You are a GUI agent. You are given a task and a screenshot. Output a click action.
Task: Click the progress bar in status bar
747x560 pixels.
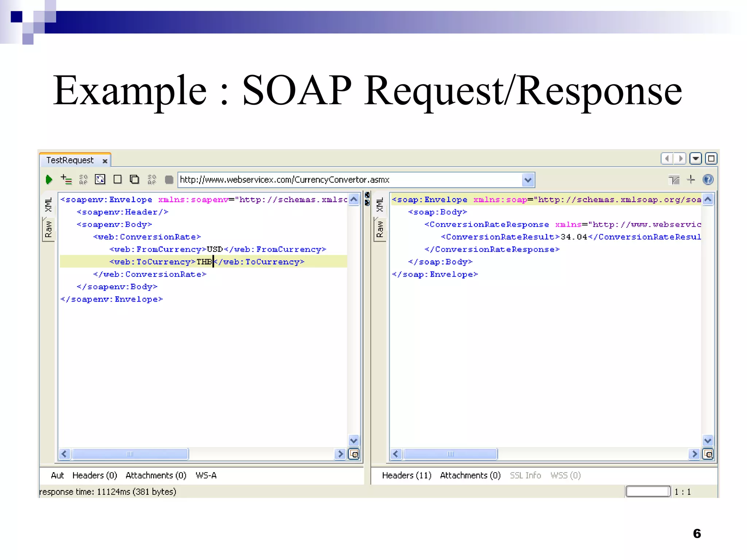coord(648,491)
